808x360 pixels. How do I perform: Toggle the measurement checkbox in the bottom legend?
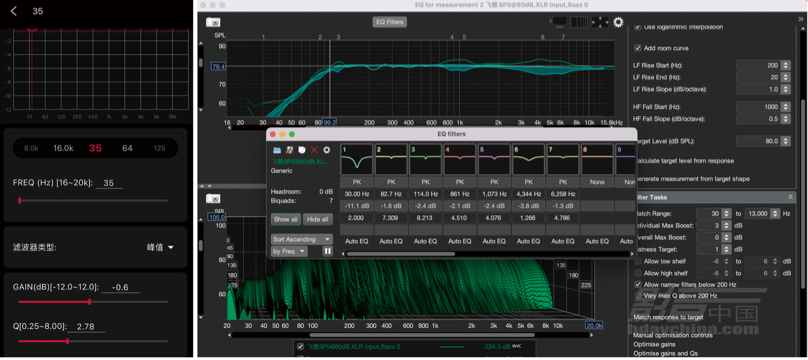coord(300,347)
